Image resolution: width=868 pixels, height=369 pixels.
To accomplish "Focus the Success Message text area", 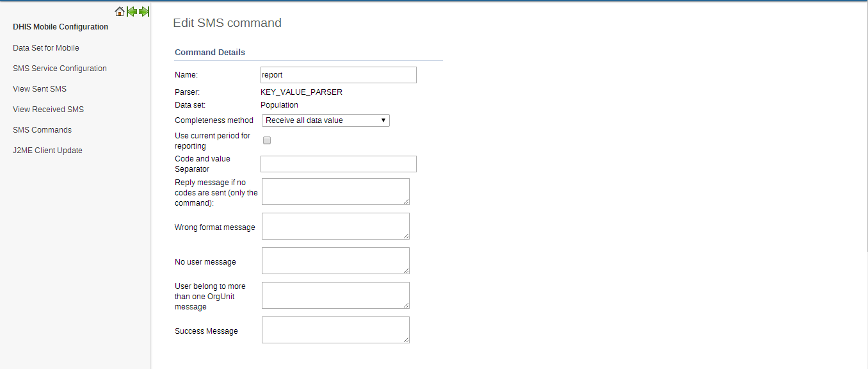I will click(335, 330).
